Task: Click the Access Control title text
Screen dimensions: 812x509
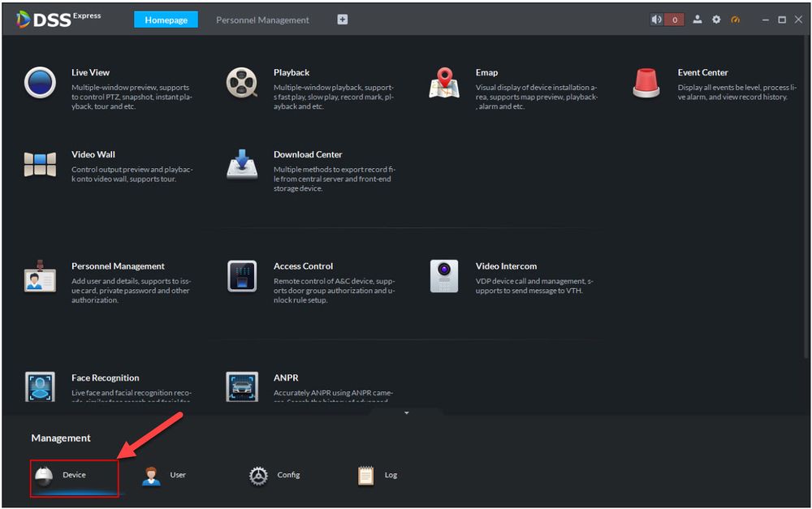Action: pos(303,266)
